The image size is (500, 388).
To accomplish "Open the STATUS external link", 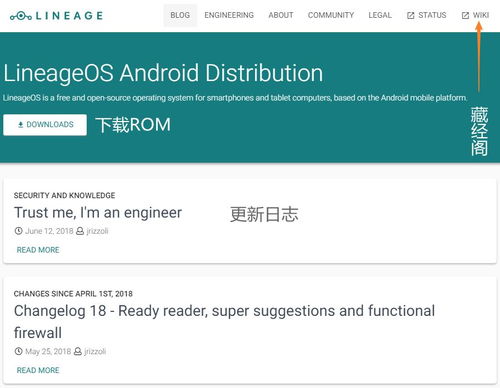I will (x=427, y=15).
